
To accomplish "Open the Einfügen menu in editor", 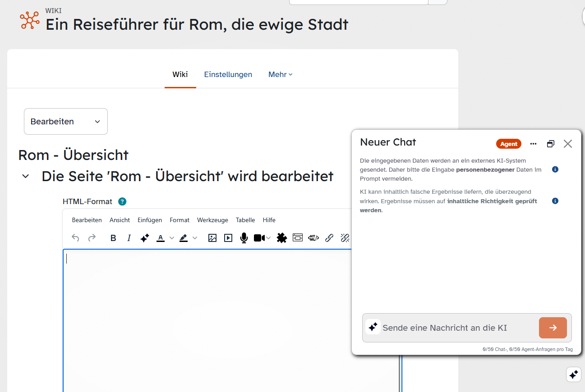I will [x=150, y=220].
